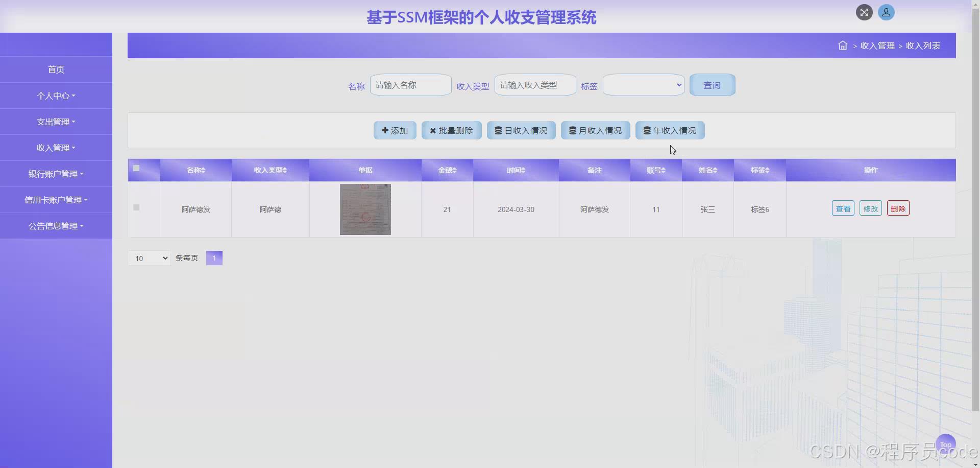Open 月收入情况 monthly income report
Screen dimensions: 980x468
point(595,130)
